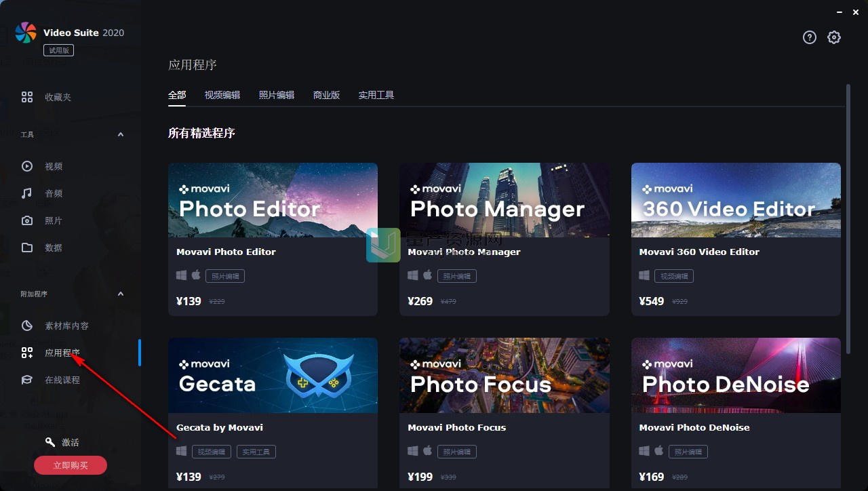Open Photo Focus banner thumbnail
The image size is (868, 491).
click(505, 376)
